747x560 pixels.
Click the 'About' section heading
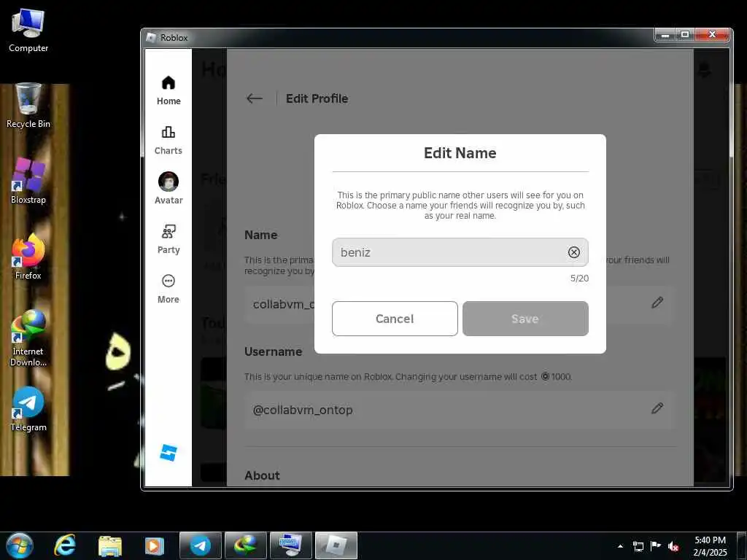[262, 475]
